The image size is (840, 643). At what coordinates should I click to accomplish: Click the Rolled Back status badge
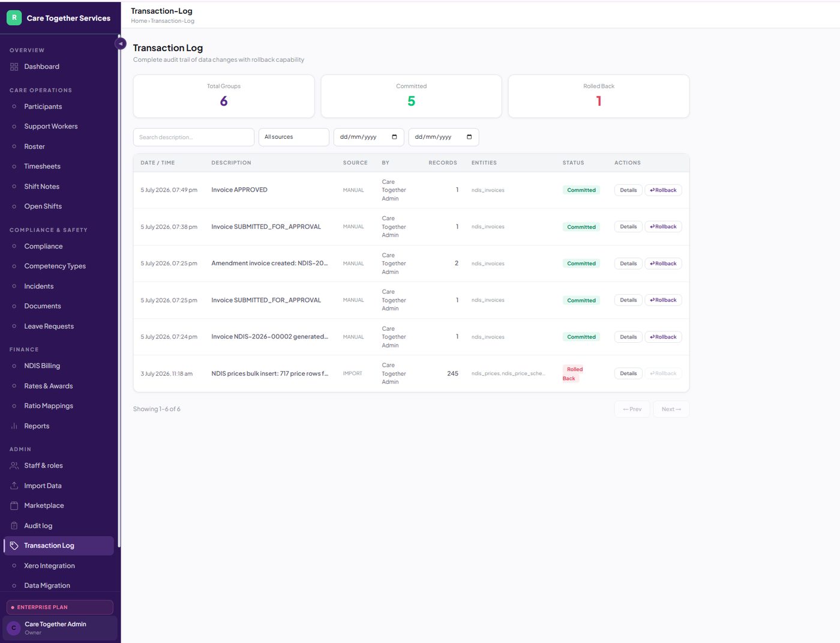pos(573,373)
